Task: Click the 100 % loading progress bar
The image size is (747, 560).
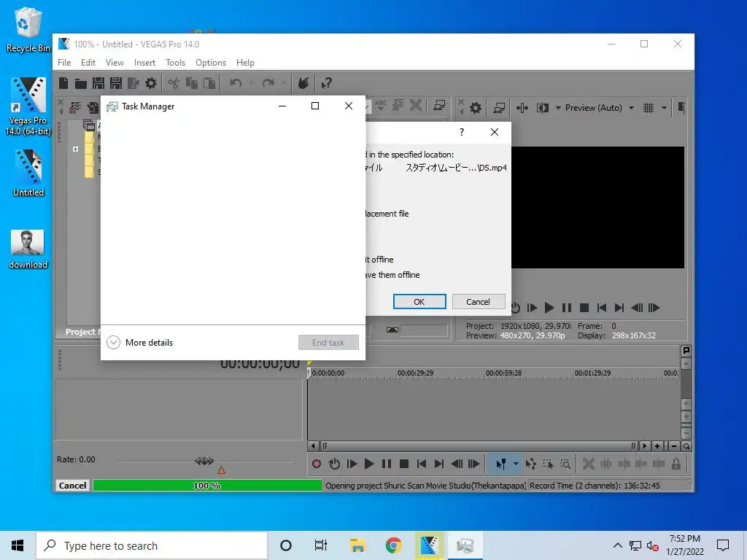Action: pyautogui.click(x=207, y=485)
